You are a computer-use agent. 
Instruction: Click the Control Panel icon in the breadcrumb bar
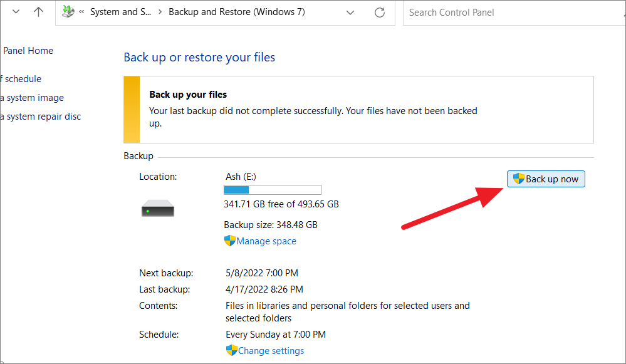[x=68, y=11]
